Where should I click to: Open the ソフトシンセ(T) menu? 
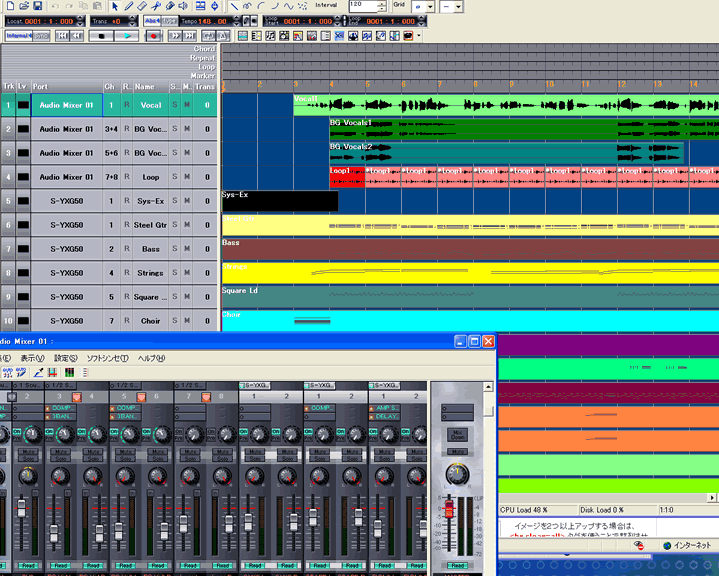pos(108,358)
